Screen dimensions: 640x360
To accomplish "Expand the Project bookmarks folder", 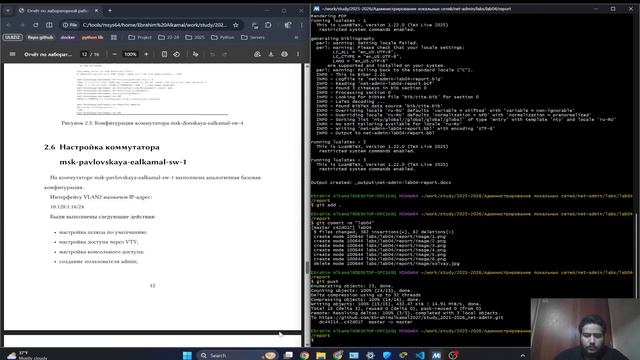I will tap(140, 37).
